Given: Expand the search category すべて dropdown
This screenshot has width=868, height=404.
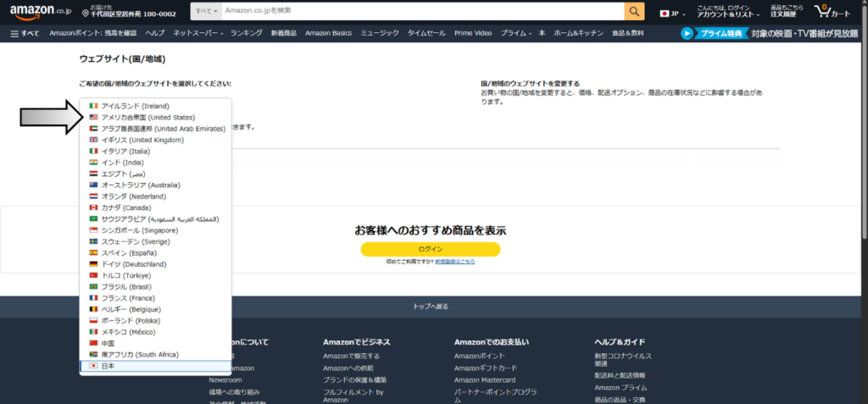Looking at the screenshot, I should pos(205,11).
